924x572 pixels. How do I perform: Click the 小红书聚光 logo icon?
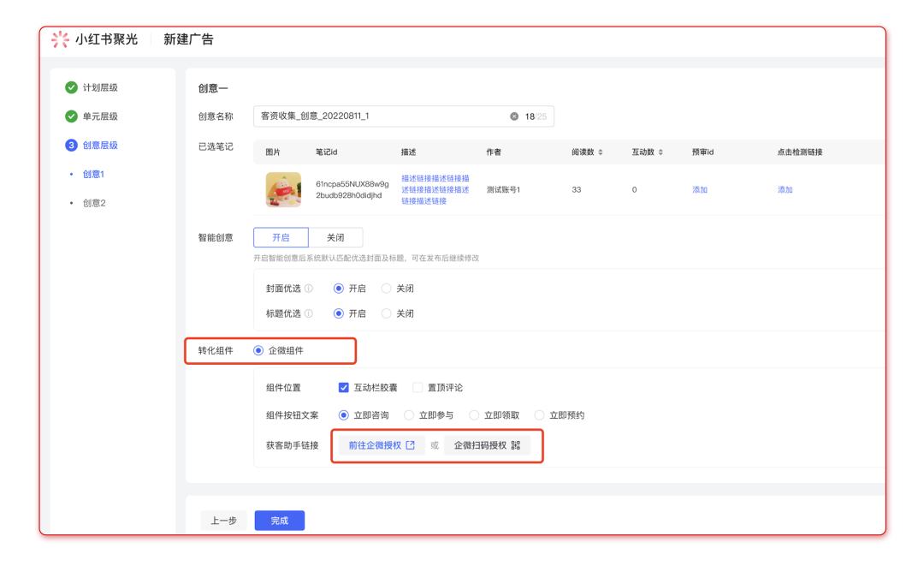[60, 39]
